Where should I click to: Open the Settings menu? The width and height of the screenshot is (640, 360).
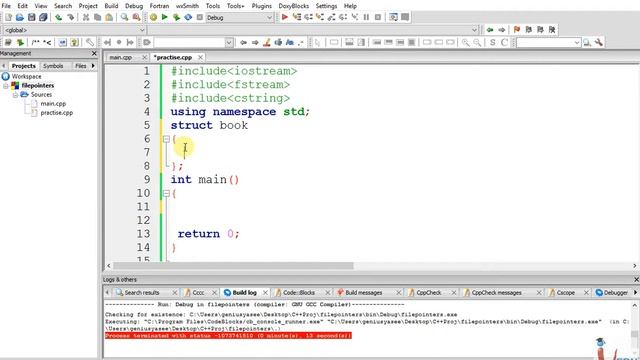coord(326,6)
